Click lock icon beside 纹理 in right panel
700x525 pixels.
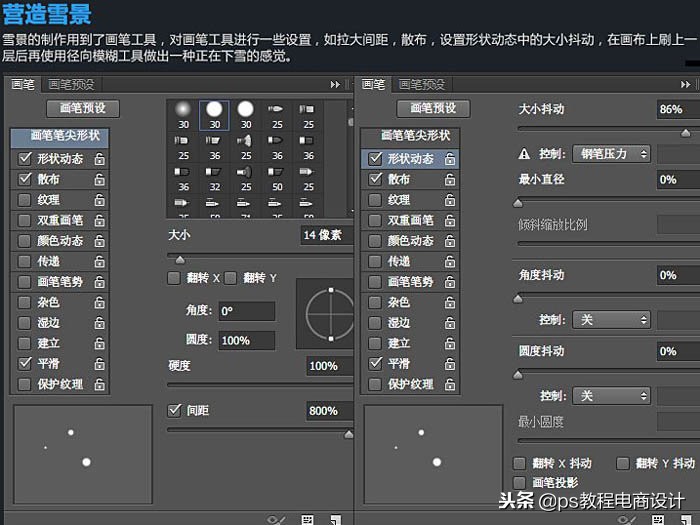[450, 200]
